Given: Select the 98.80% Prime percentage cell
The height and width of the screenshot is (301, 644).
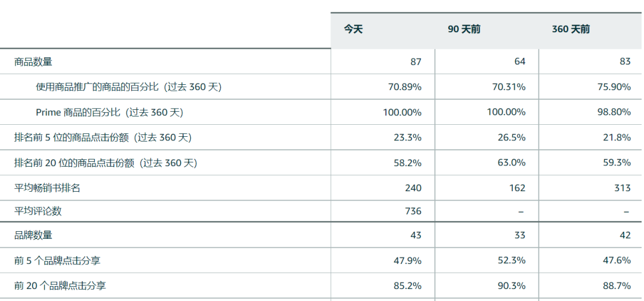Looking at the screenshot, I should click(x=614, y=112).
